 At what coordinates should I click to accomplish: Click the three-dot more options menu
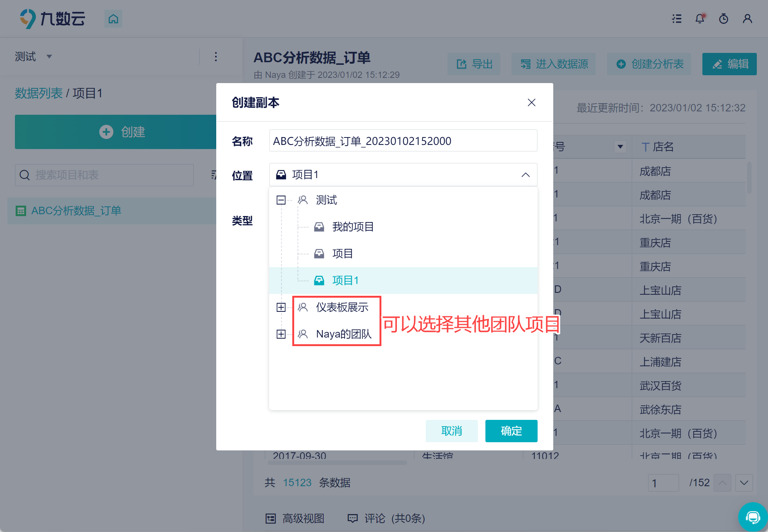(x=216, y=57)
